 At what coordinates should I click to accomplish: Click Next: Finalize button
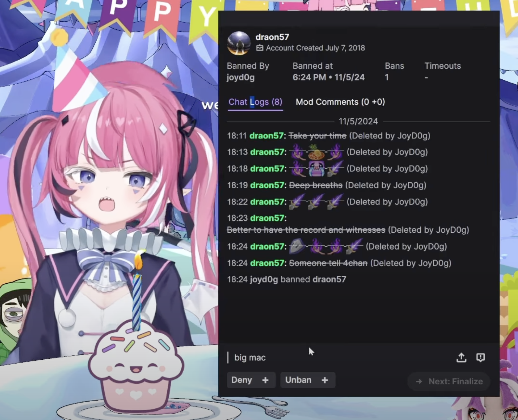point(449,381)
